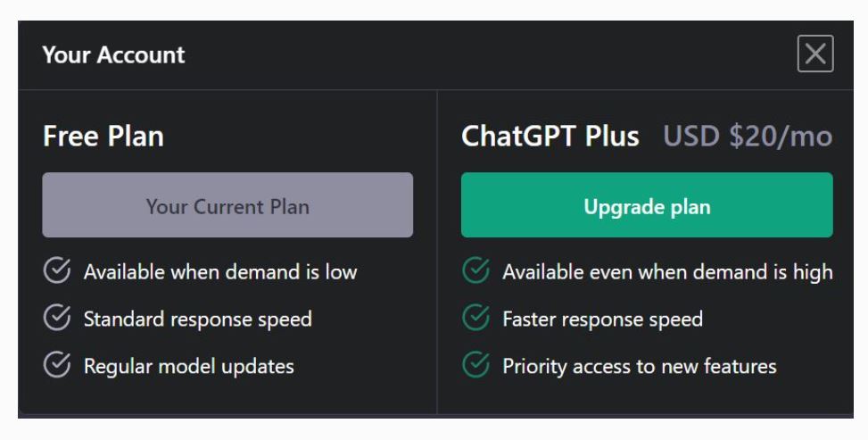Click checkmark icon beside Standard response speed
Screen dimensions: 868x440
pyautogui.click(x=56, y=319)
